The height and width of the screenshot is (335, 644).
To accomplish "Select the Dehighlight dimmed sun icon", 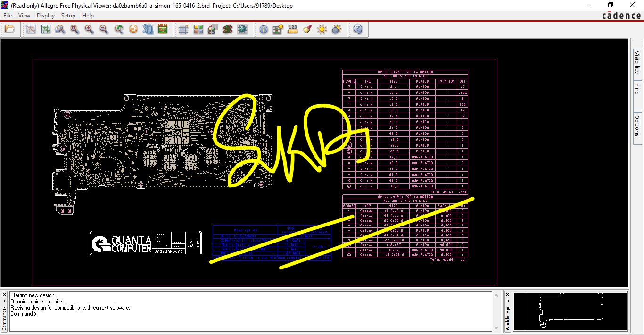I will click(337, 29).
